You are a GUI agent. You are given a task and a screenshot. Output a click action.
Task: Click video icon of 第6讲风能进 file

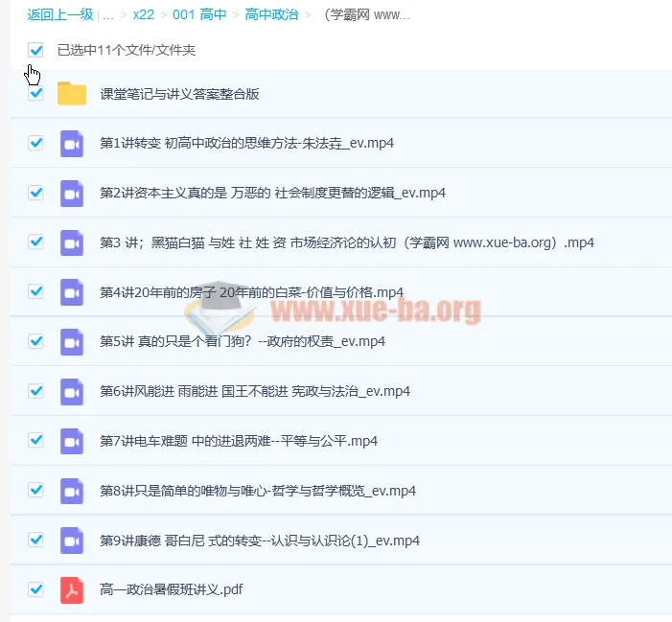tap(72, 392)
